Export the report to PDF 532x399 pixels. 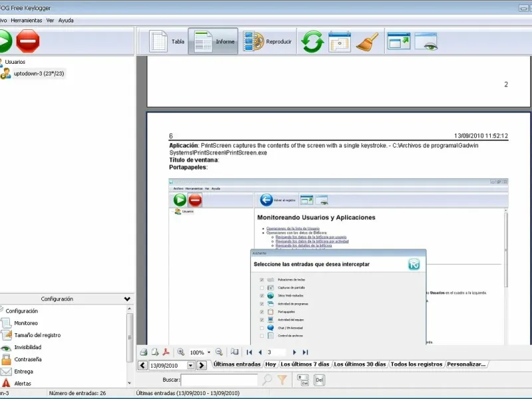[166, 352]
